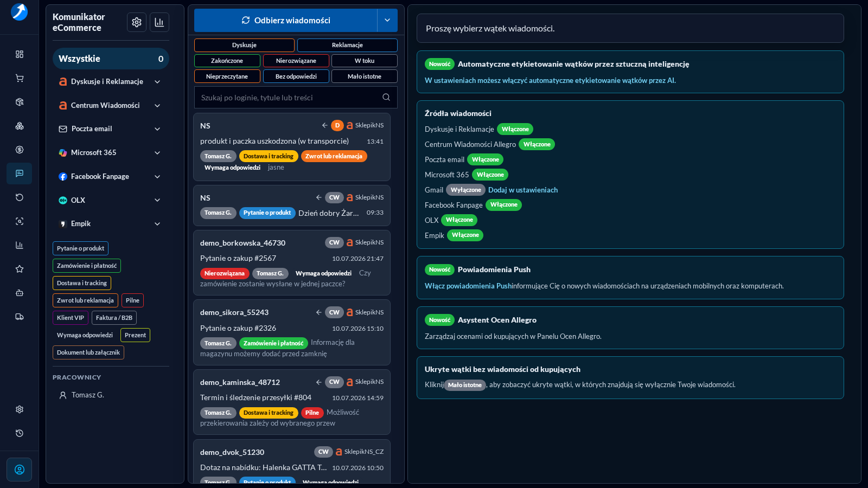Image resolution: width=868 pixels, height=488 pixels.
Task: Click the search magnifier icon in message search
Action: point(386,98)
